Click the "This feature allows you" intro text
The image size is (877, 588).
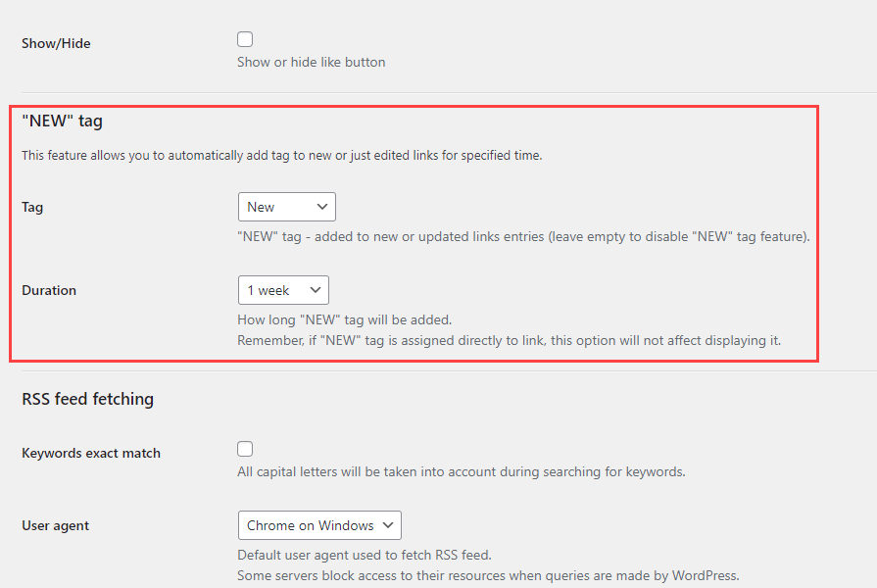282,155
